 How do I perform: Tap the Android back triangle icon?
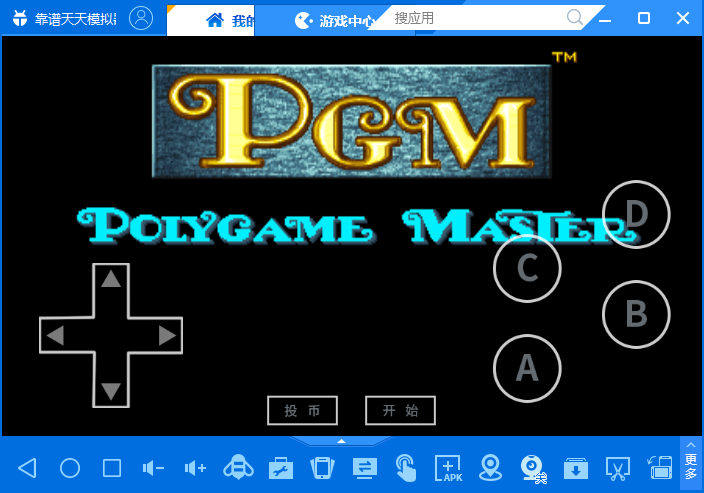click(27, 468)
